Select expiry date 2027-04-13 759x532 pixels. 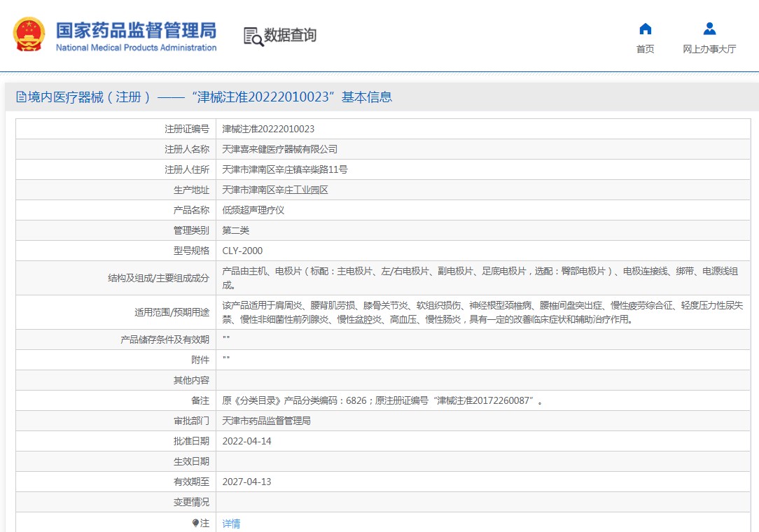click(x=247, y=482)
